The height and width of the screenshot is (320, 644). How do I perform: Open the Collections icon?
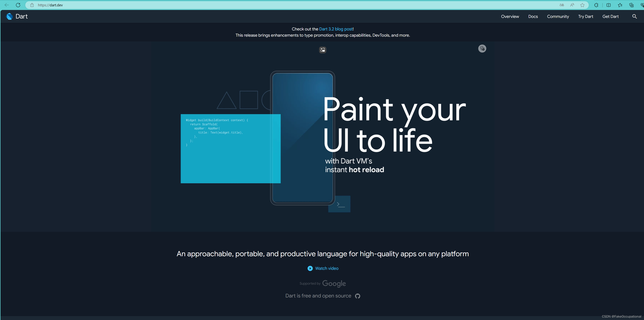[x=631, y=5]
